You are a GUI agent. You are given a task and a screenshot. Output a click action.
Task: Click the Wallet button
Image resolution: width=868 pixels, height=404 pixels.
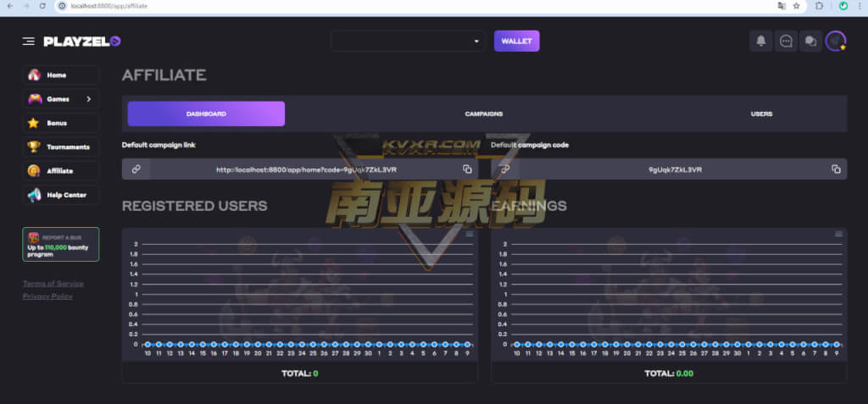516,41
